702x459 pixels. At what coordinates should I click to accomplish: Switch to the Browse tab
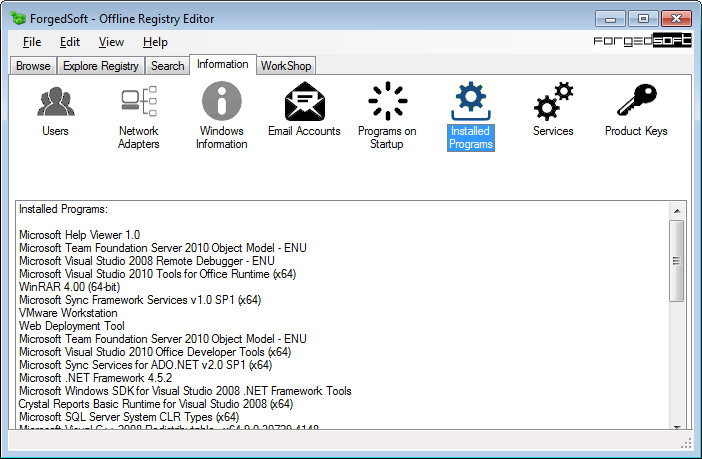pos(33,66)
